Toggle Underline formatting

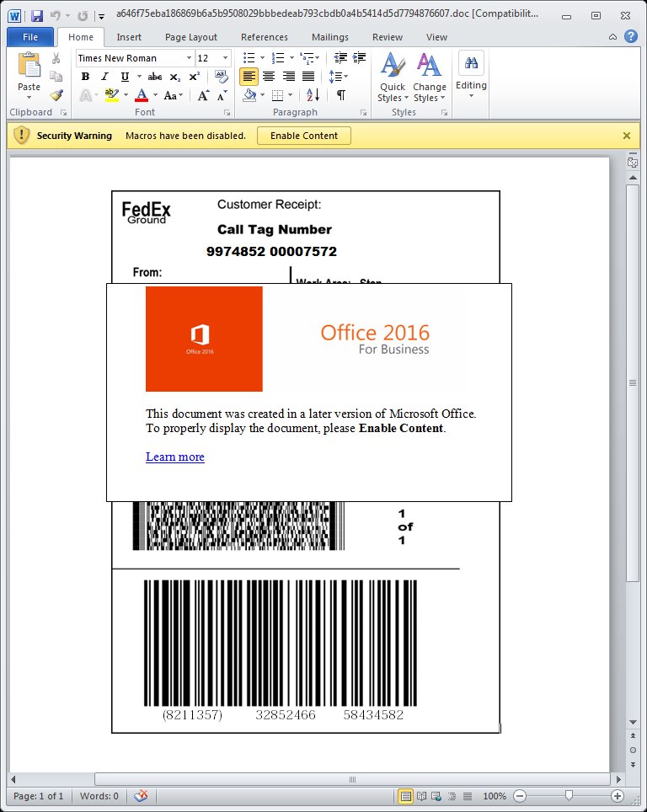tap(125, 77)
